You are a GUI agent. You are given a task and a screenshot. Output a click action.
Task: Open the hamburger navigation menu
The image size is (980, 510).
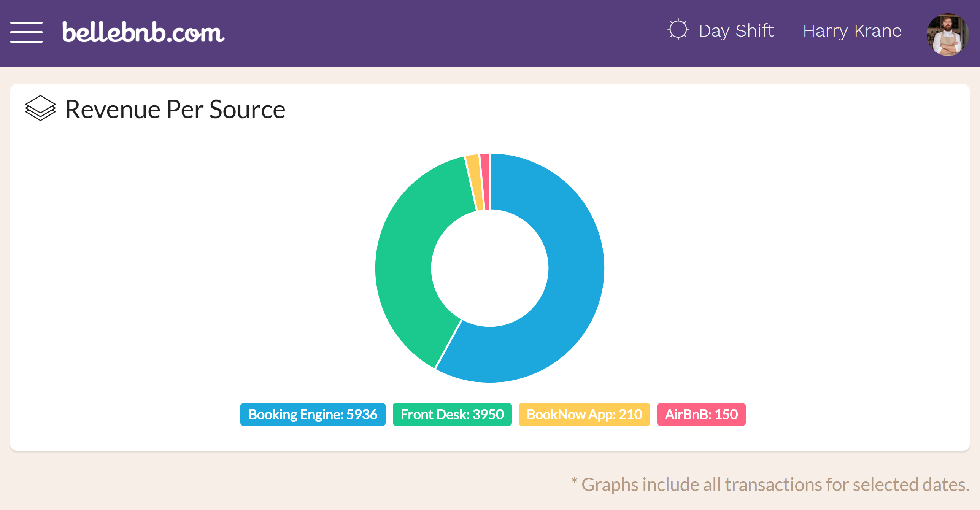[26, 32]
